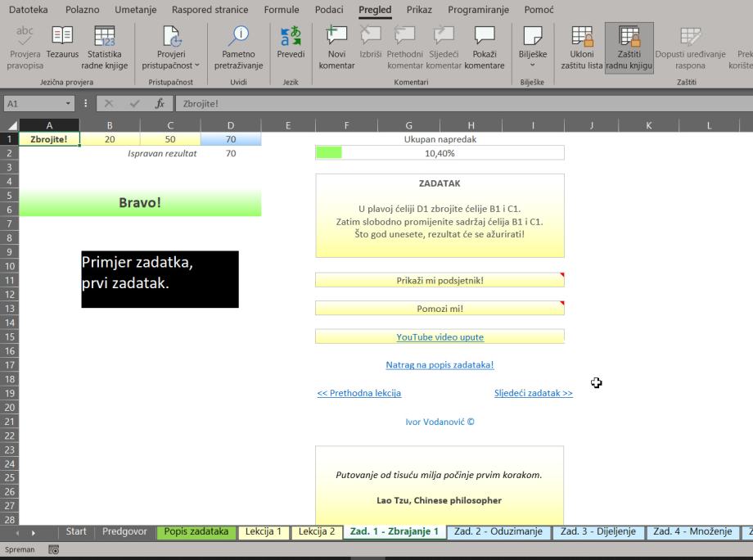
Task: Select the blue result cell D1
Action: (231, 139)
